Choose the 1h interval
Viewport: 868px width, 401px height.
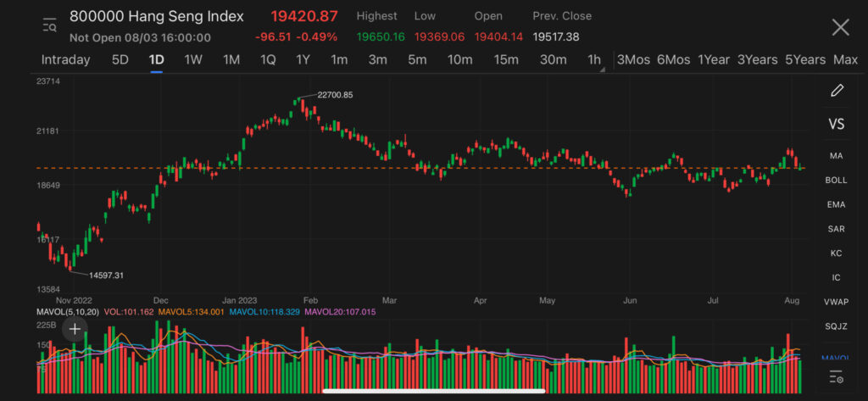click(594, 60)
